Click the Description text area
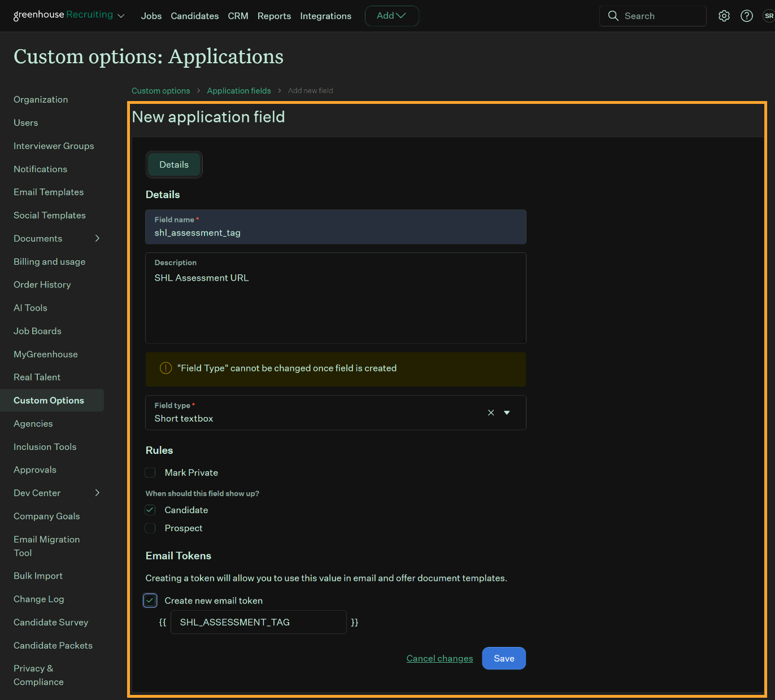The height and width of the screenshot is (700, 775). click(336, 298)
